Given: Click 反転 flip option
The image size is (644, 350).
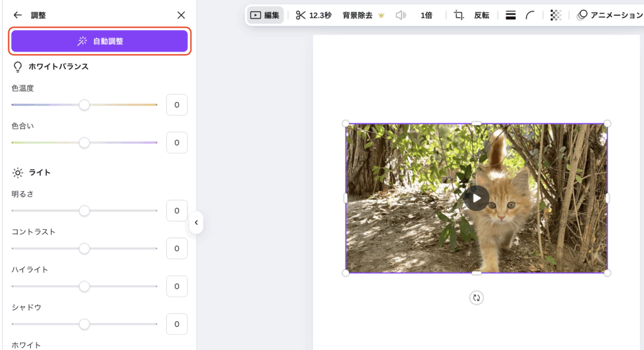Looking at the screenshot, I should pos(482,15).
